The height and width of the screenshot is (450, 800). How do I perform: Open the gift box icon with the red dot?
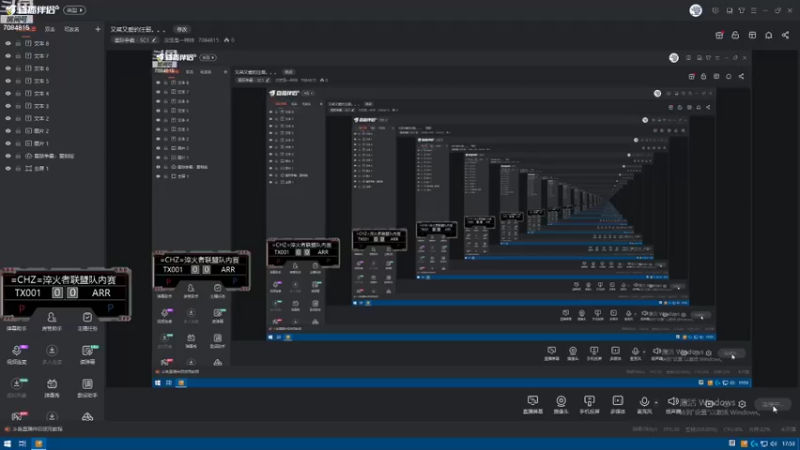point(719,35)
